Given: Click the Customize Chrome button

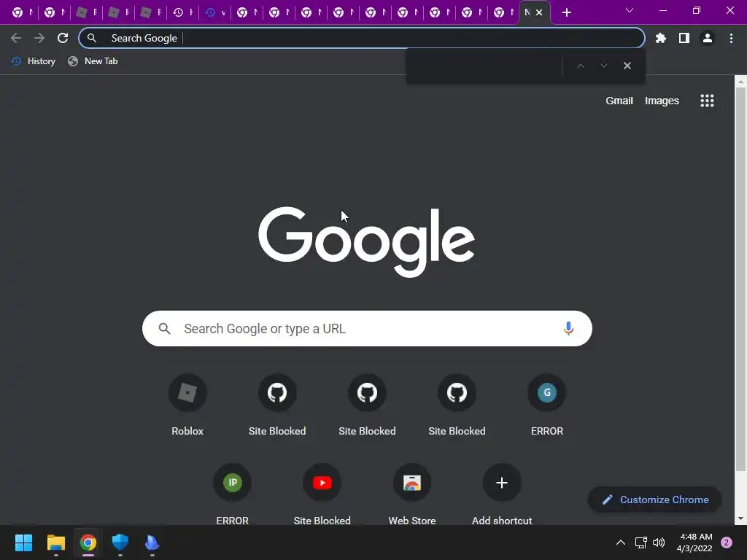Looking at the screenshot, I should click(x=654, y=499).
